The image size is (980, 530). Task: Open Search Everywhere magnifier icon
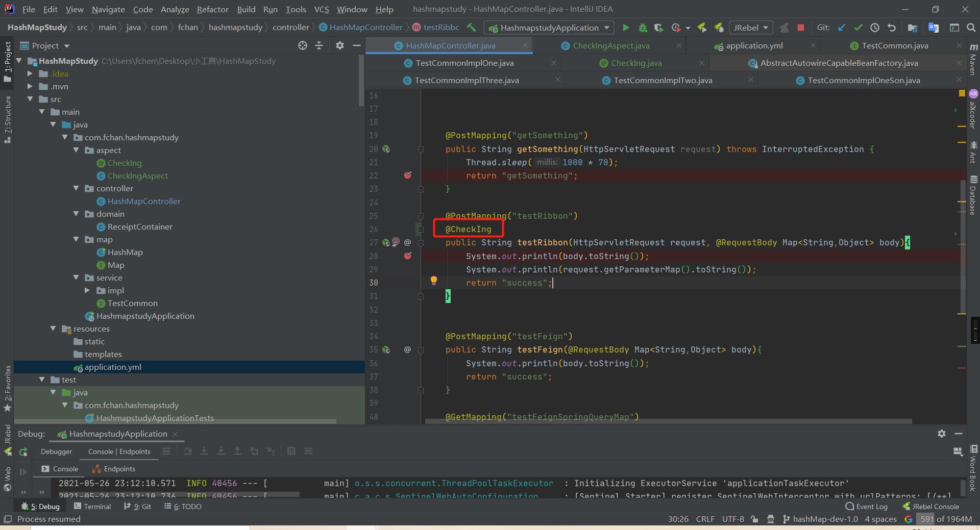coord(971,28)
